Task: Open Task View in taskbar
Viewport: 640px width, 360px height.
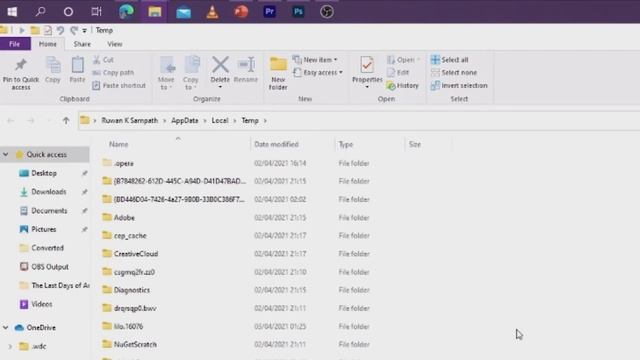Action: 96,11
